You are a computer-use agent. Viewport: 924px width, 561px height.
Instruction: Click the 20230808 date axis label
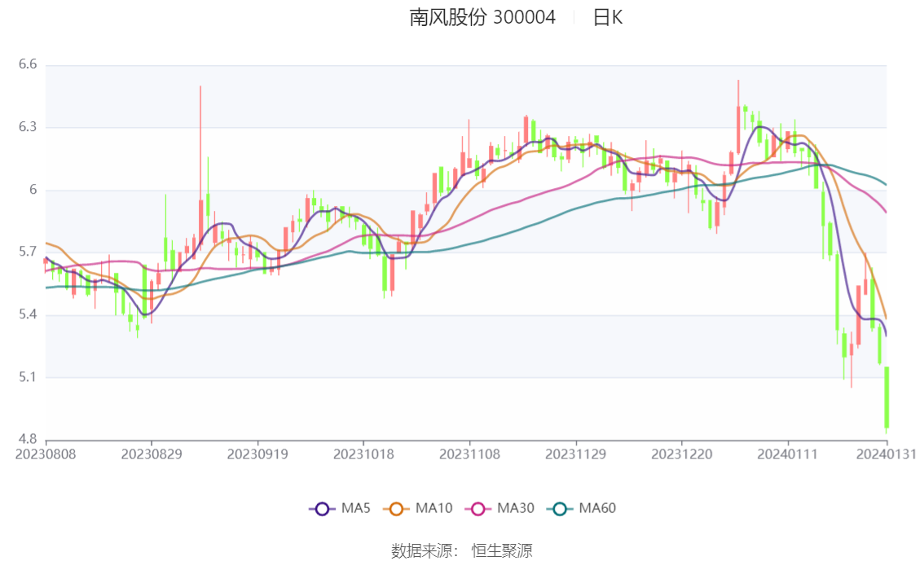click(46, 454)
